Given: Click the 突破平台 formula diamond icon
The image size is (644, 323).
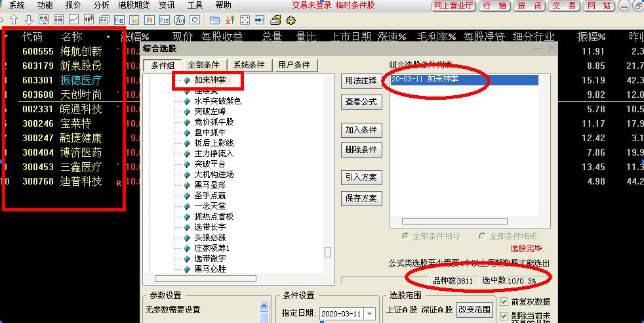Looking at the screenshot, I should 188,164.
